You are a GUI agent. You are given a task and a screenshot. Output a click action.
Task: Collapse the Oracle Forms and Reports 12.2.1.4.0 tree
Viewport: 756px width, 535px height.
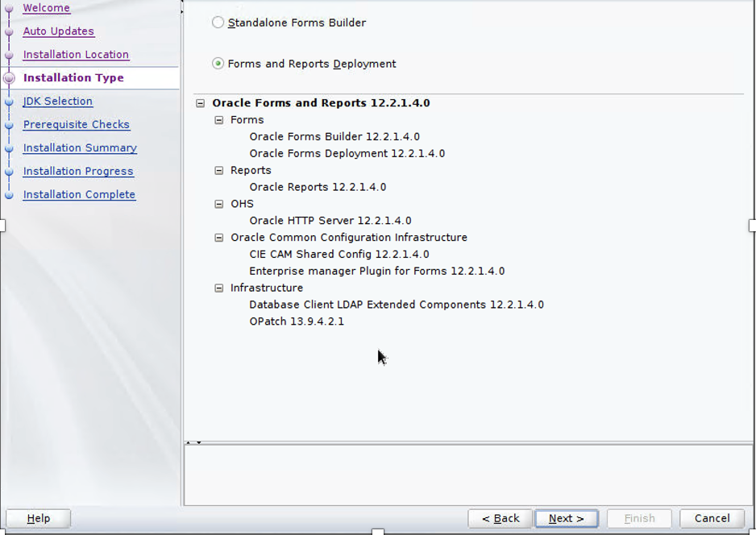pyautogui.click(x=201, y=103)
